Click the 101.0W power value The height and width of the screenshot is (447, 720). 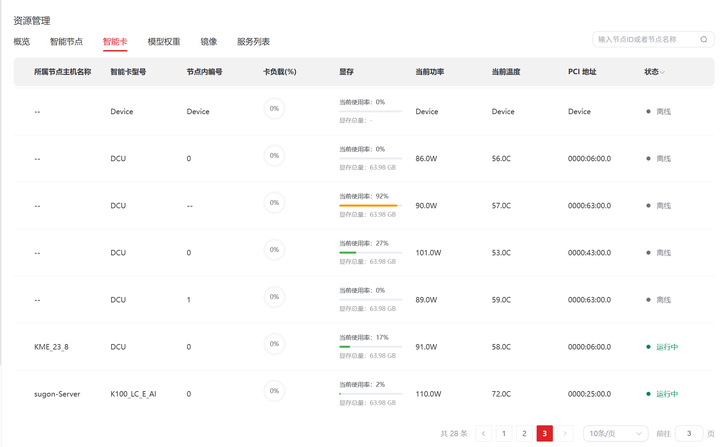[x=428, y=253]
